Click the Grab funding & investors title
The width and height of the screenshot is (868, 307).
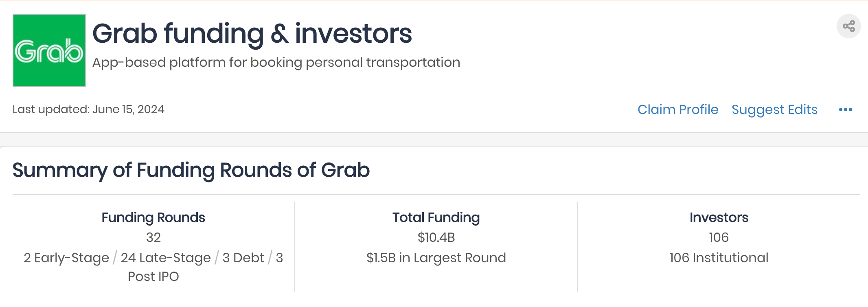click(252, 33)
